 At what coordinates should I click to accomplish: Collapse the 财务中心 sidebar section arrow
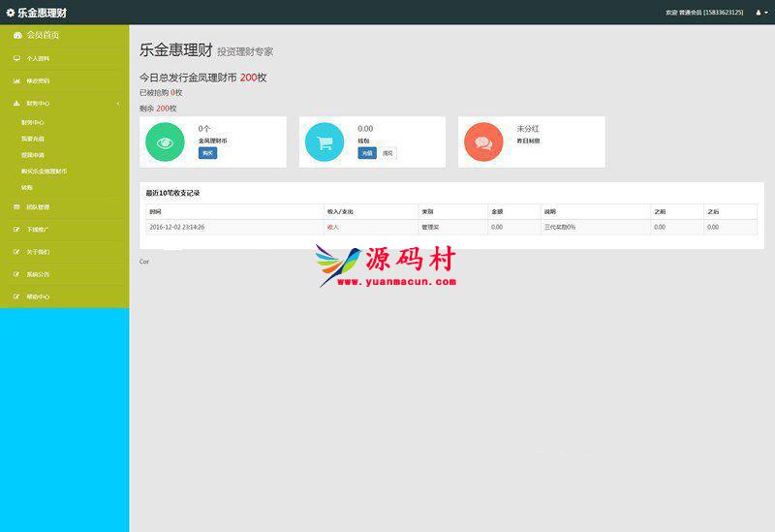coord(117,103)
